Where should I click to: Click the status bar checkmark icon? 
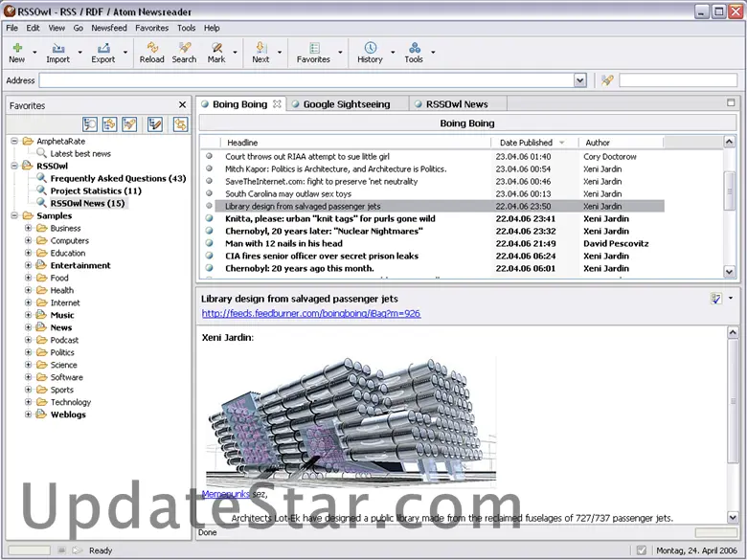642,550
